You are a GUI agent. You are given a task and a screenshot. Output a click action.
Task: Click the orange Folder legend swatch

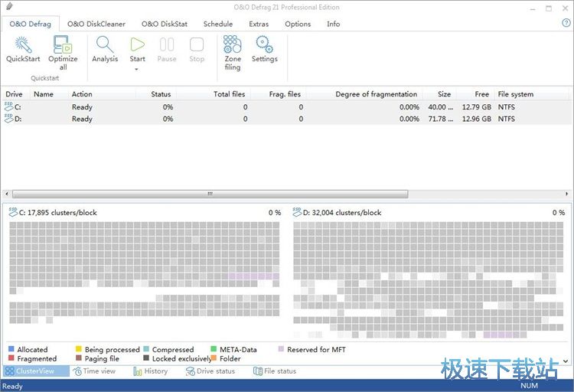tap(214, 358)
